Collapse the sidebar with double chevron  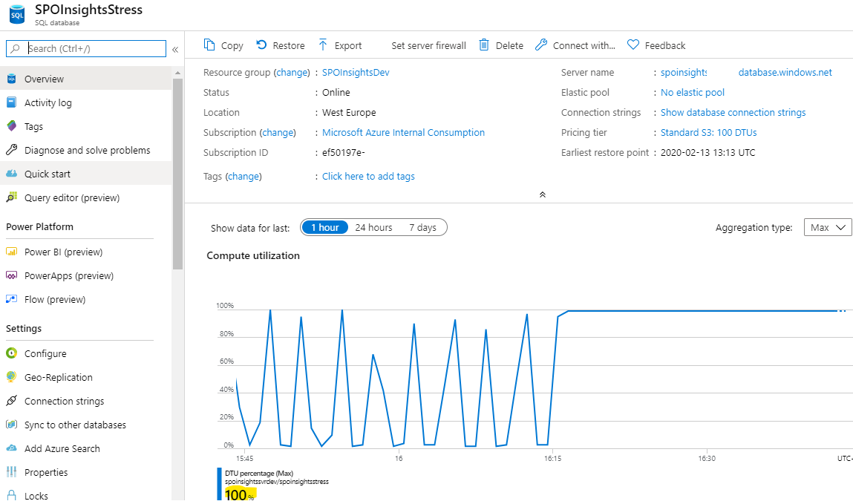pos(175,50)
